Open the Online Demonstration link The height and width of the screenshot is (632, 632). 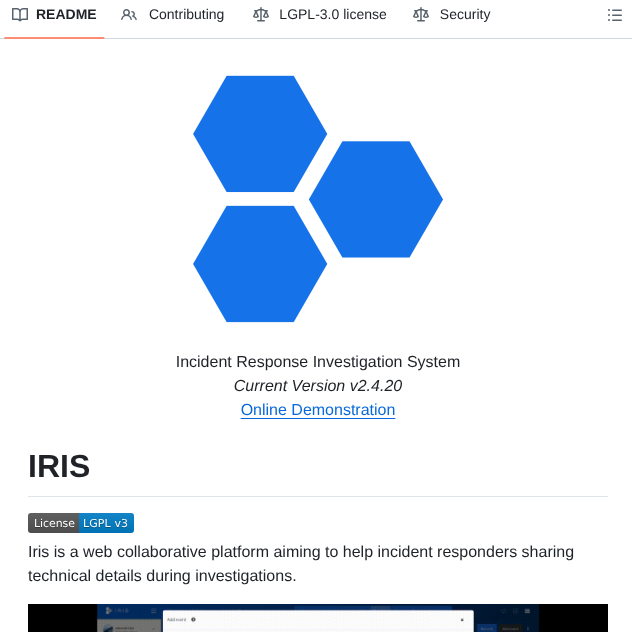pyautogui.click(x=318, y=410)
